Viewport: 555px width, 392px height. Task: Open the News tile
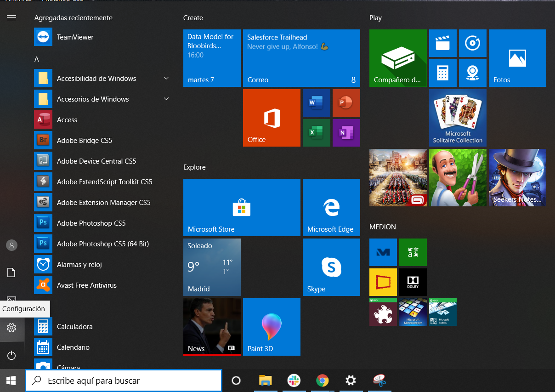click(212, 327)
